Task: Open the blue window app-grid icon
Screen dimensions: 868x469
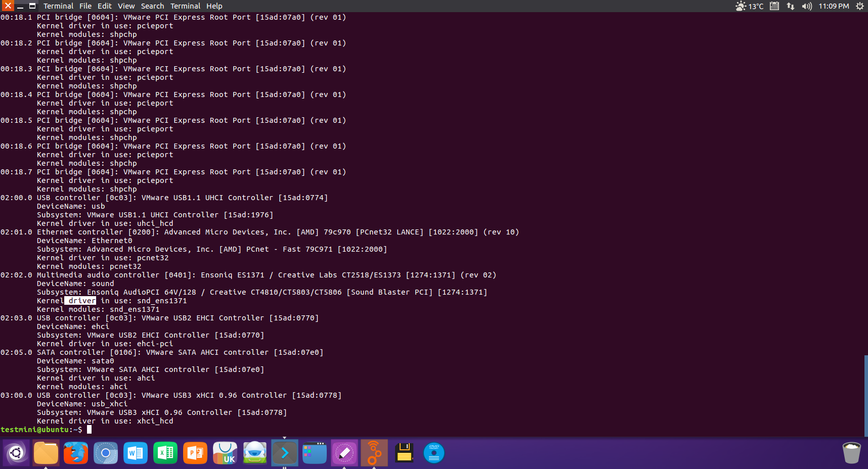Action: coord(315,453)
